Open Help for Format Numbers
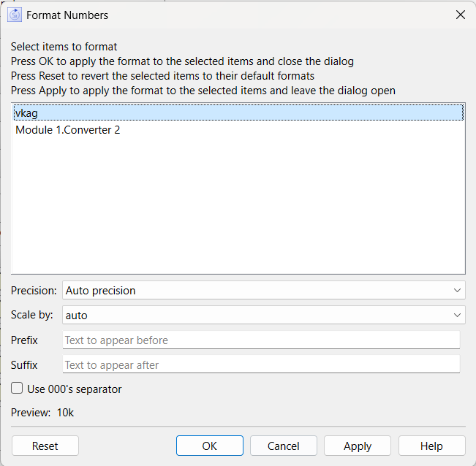 point(431,446)
